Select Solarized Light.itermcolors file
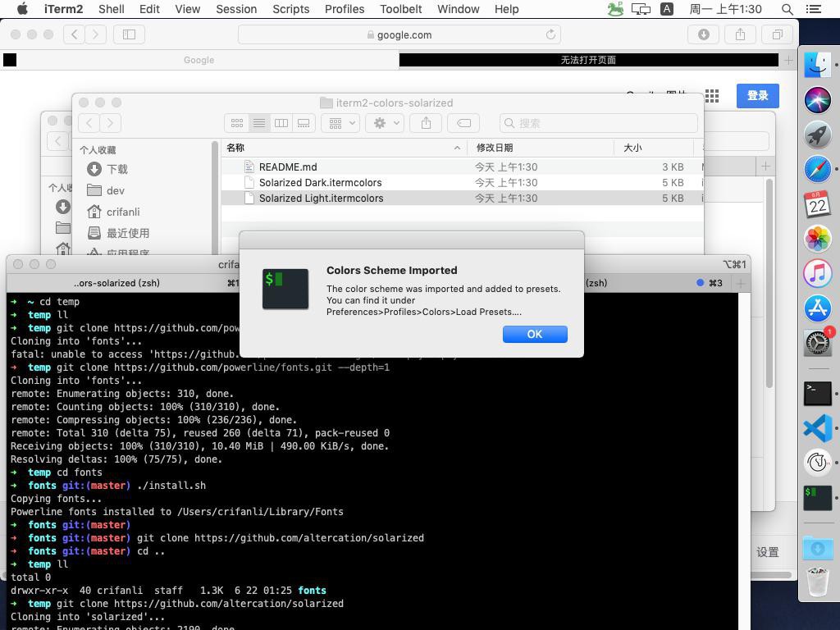 point(463,199)
